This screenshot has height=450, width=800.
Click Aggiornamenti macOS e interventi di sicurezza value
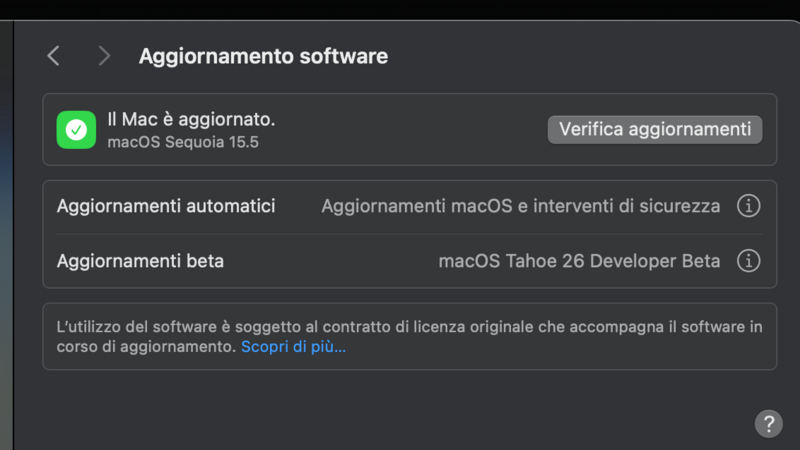520,206
